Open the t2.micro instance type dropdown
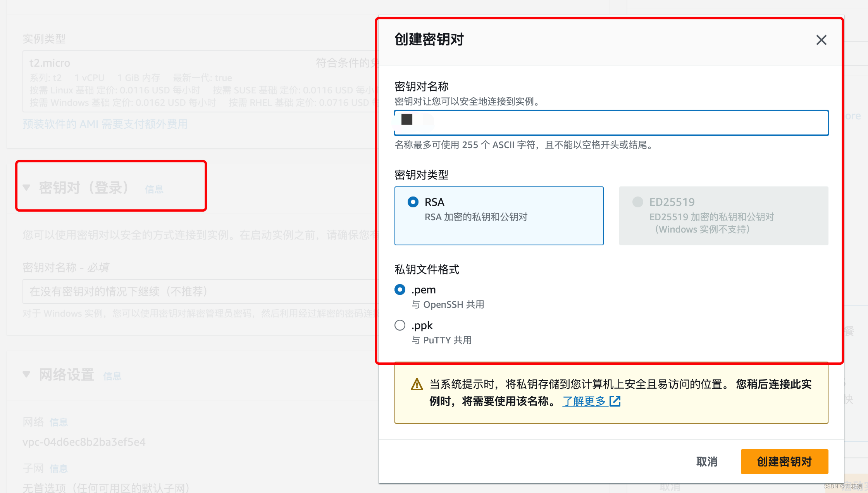Screen dimensions: 868x493 tap(201, 81)
